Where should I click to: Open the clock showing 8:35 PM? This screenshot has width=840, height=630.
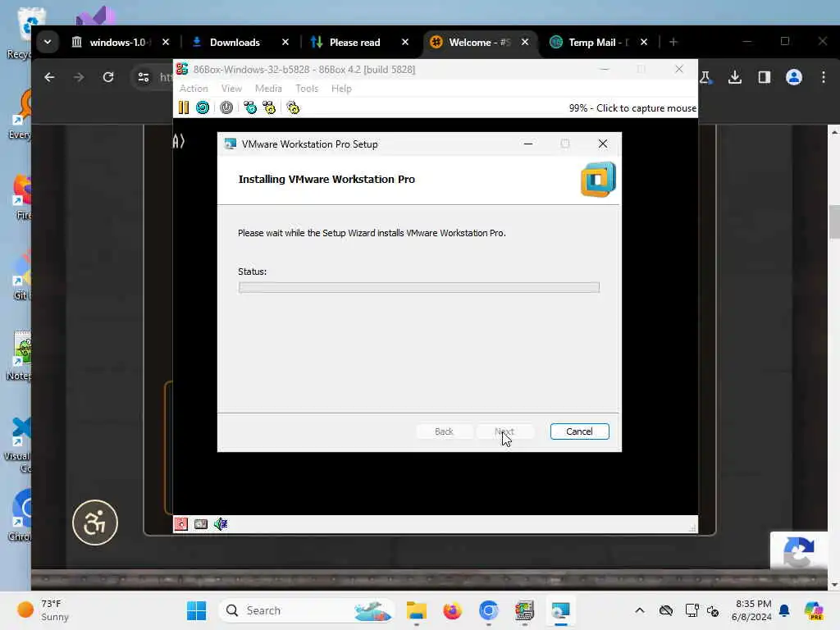753,610
